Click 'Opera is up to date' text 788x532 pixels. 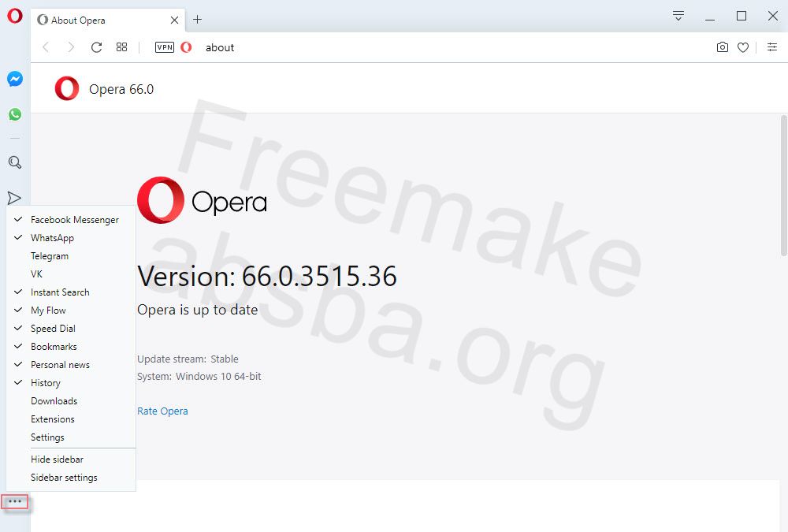(198, 310)
